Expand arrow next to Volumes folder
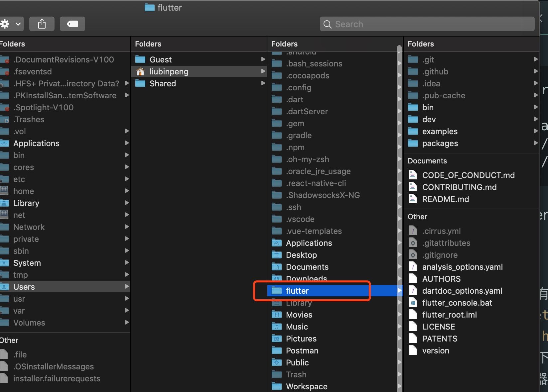 click(x=127, y=322)
